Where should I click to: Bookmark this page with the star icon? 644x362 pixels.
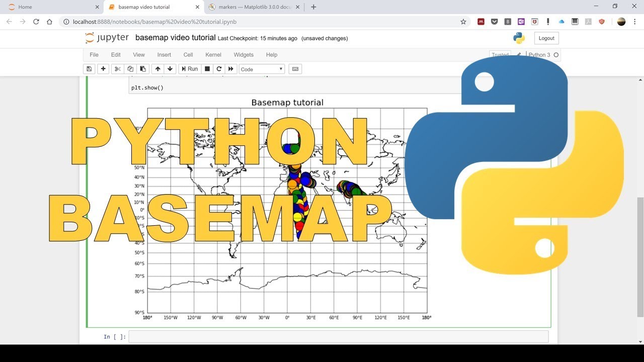click(463, 22)
